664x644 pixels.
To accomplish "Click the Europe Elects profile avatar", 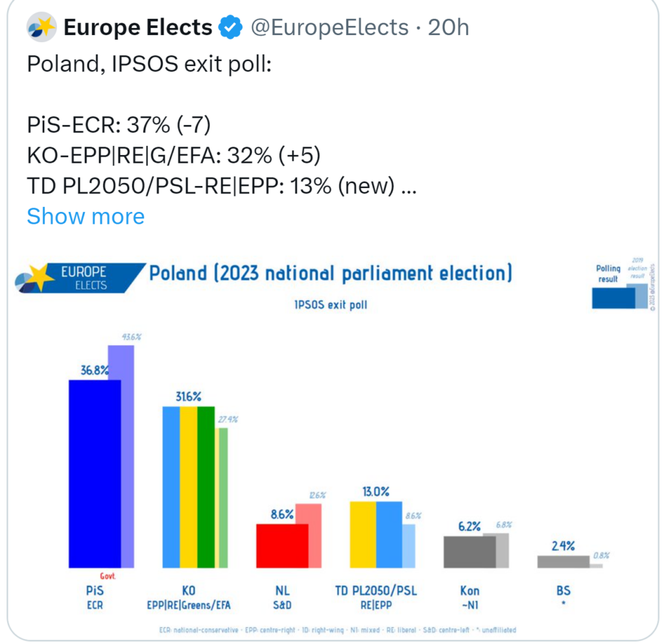I will (x=41, y=27).
